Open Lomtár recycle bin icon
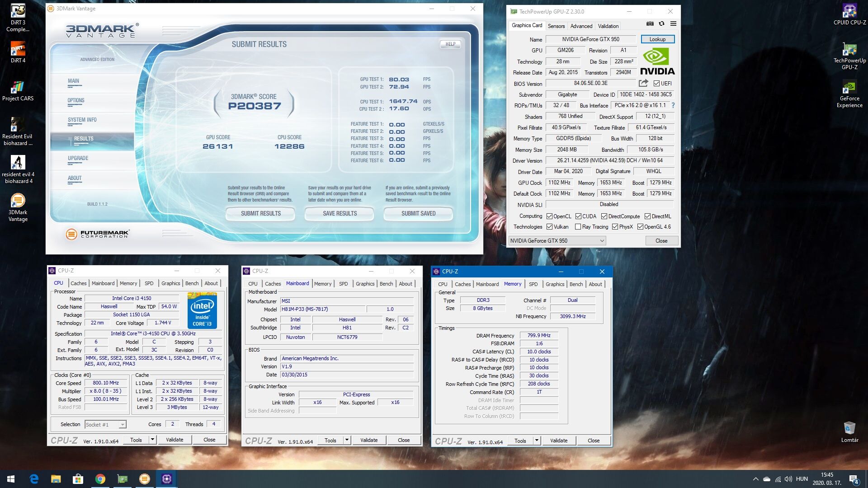 tap(849, 432)
